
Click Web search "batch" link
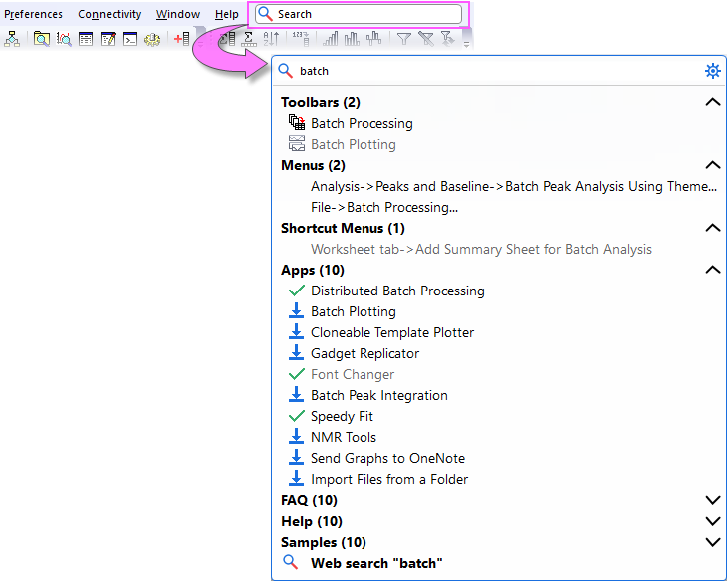click(376, 563)
